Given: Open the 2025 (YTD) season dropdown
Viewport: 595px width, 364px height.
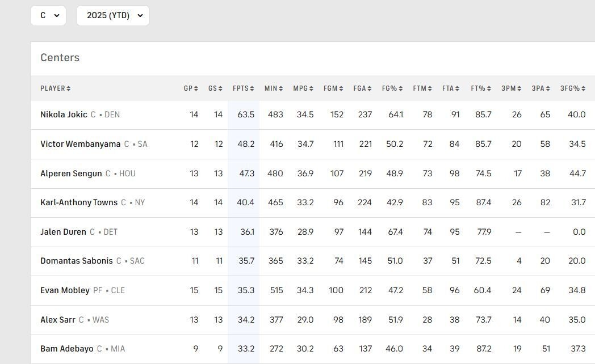Looking at the screenshot, I should pos(113,15).
